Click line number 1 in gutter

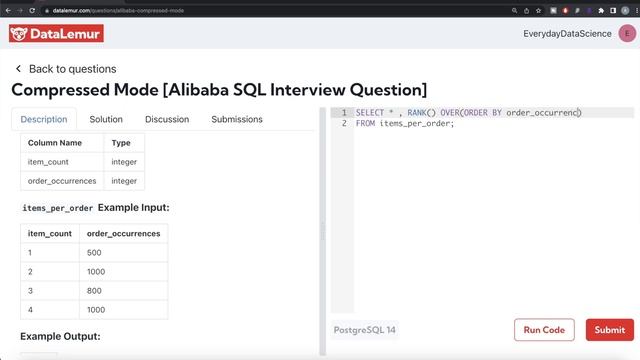pos(344,113)
